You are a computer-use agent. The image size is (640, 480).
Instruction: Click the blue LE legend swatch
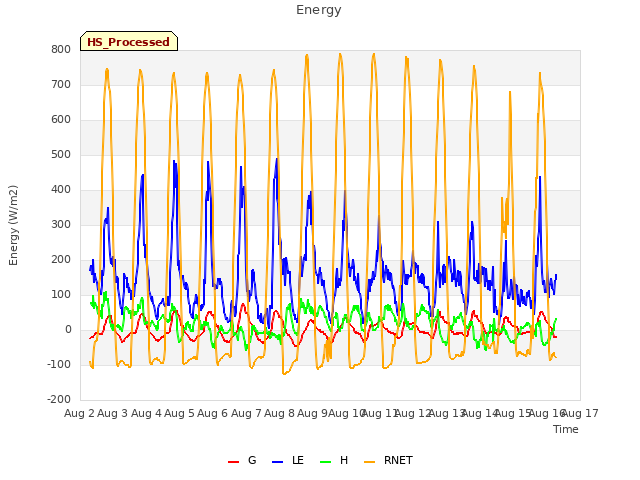[277, 462]
